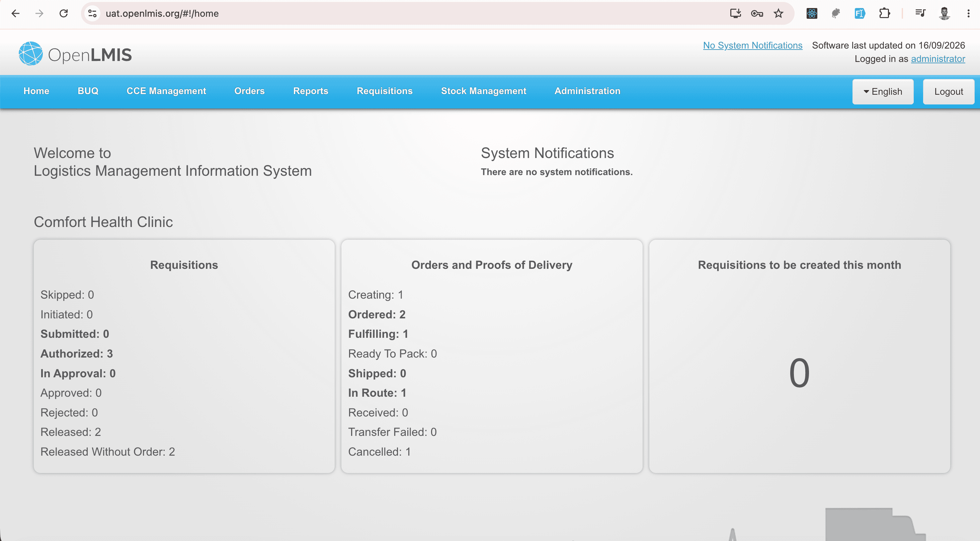Open the Stock Management menu
Viewport: 980px width, 541px height.
click(483, 91)
